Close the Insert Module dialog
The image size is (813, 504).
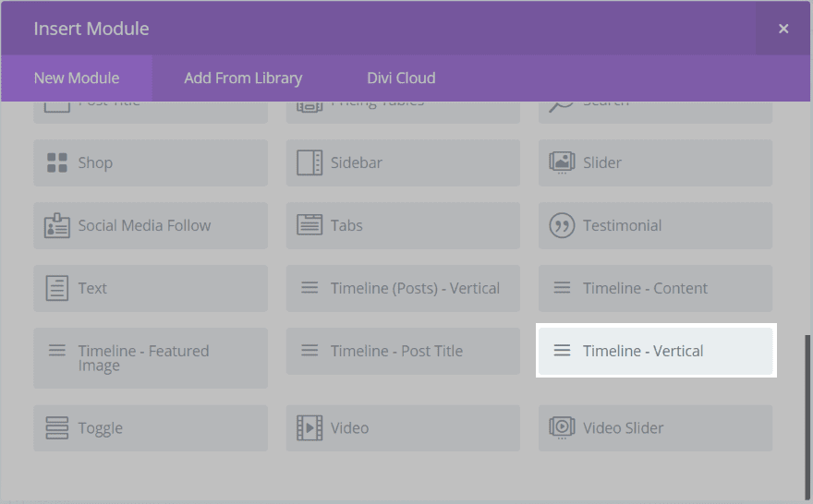click(x=783, y=29)
